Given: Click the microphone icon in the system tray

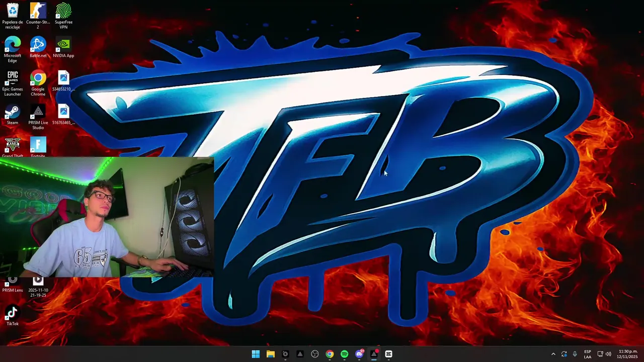Looking at the screenshot, I should pos(575,354).
